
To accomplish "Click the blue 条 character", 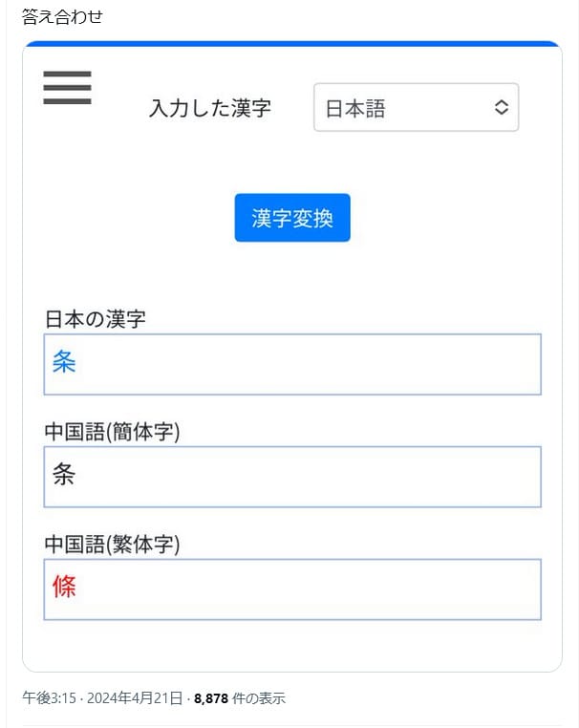I will [64, 361].
